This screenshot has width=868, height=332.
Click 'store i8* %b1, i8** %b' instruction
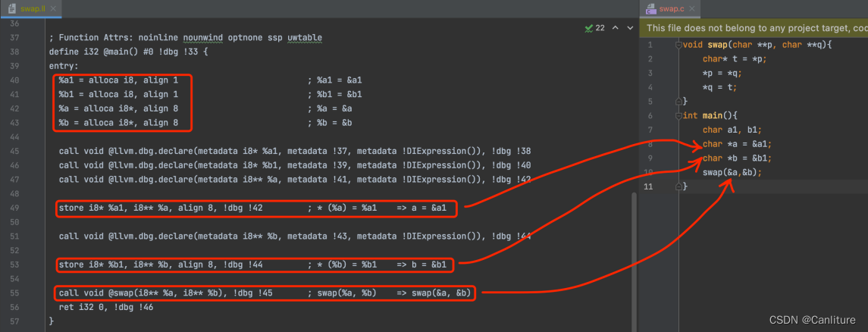click(161, 265)
